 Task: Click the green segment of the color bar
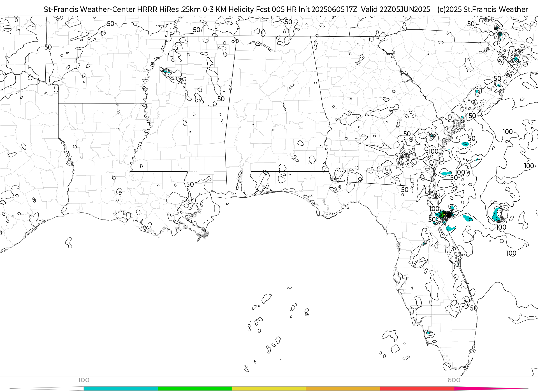coord(195,389)
